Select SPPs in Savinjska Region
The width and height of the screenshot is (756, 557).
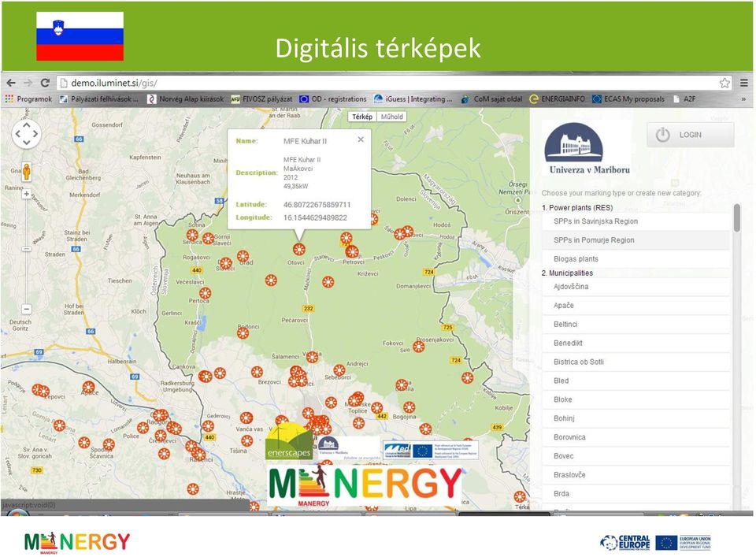click(x=636, y=221)
